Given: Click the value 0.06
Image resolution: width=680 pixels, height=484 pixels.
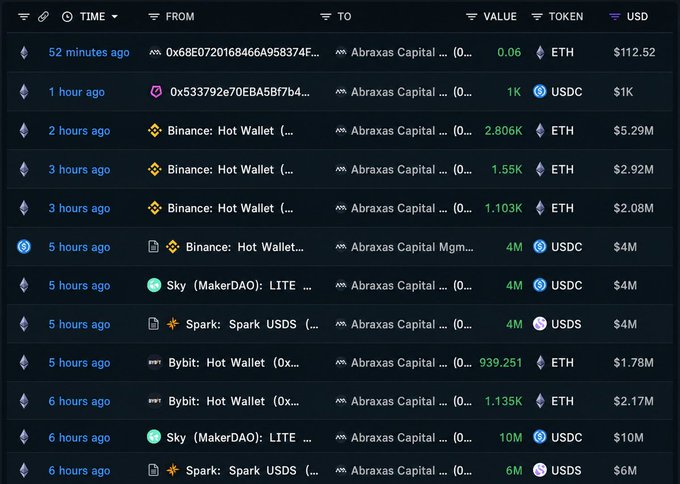Looking at the screenshot, I should 509,52.
